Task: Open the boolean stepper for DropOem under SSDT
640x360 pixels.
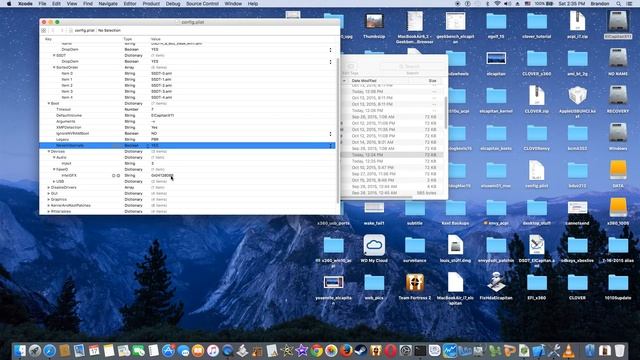Action: tap(330, 62)
